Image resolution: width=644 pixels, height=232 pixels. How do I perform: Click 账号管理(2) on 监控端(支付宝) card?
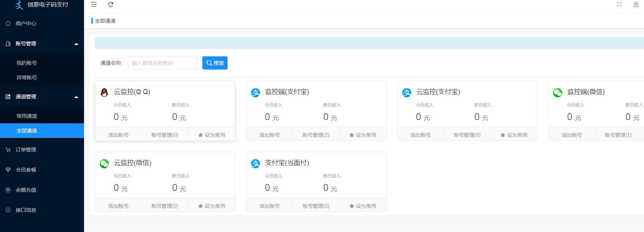pyautogui.click(x=316, y=135)
